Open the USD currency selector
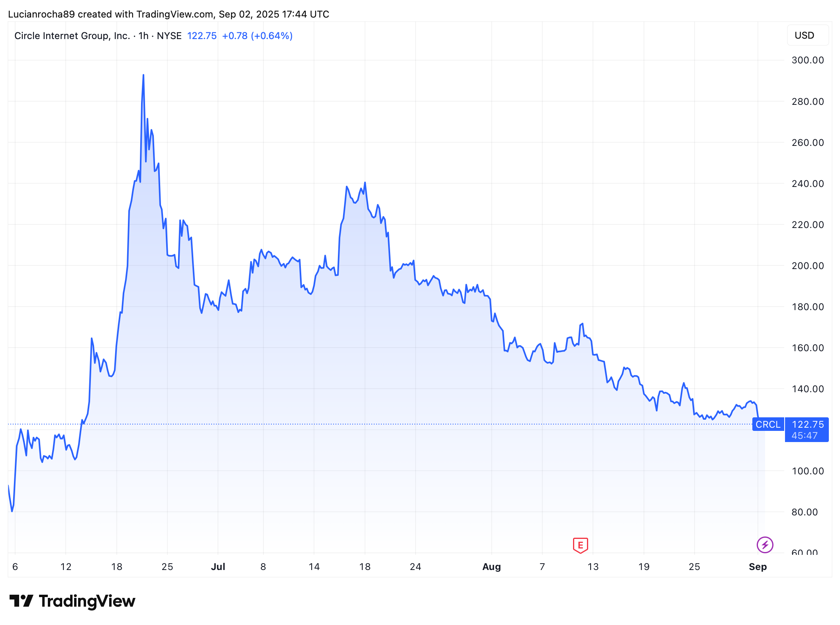The height and width of the screenshot is (625, 840). coord(808,35)
